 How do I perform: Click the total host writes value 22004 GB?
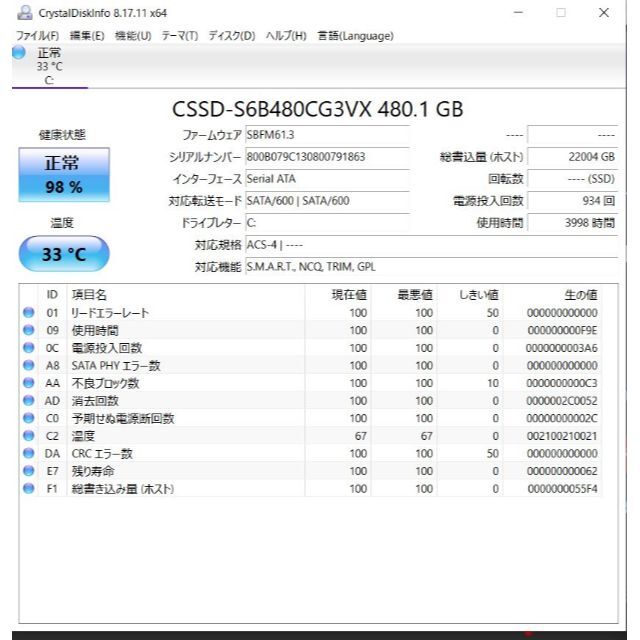[572, 157]
